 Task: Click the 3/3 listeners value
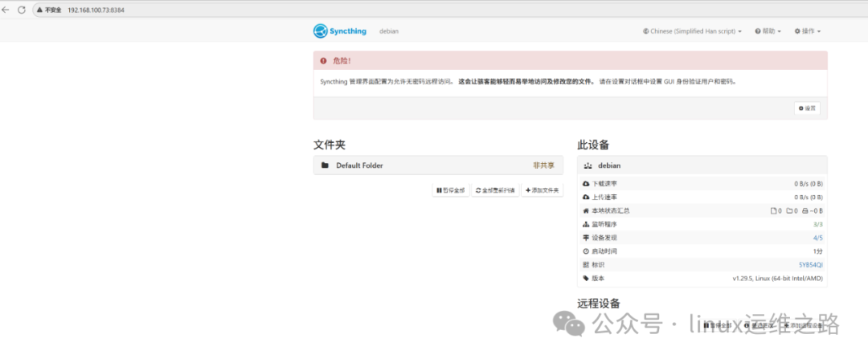click(x=817, y=225)
